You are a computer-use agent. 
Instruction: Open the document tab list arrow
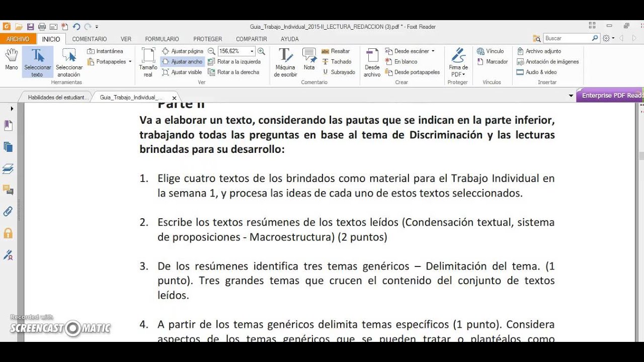(x=571, y=96)
